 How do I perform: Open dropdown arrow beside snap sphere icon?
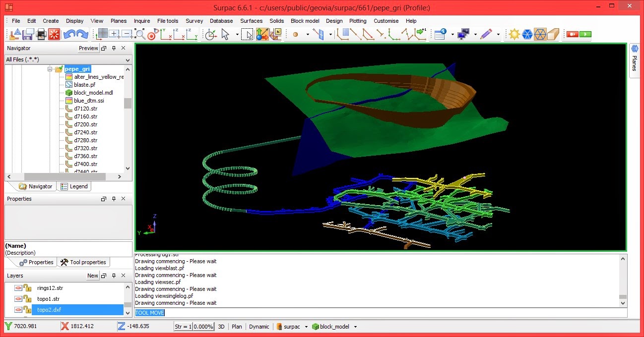[308, 35]
